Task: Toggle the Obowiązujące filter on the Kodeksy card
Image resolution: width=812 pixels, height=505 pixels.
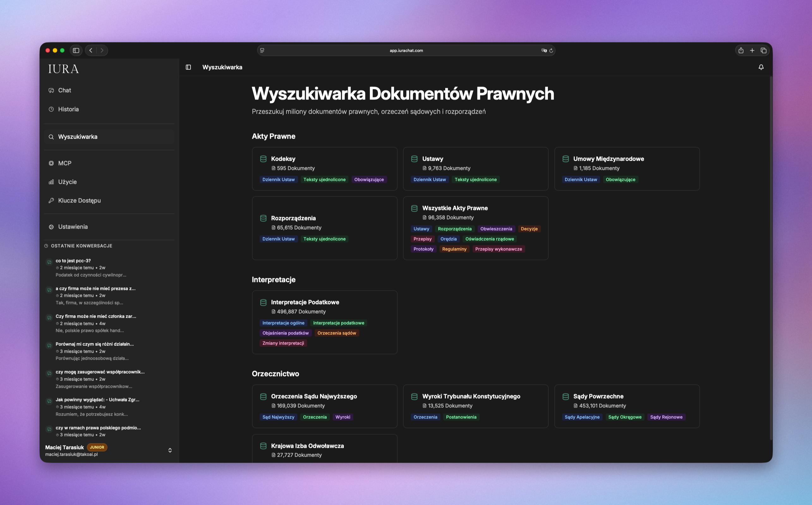Action: [369, 179]
